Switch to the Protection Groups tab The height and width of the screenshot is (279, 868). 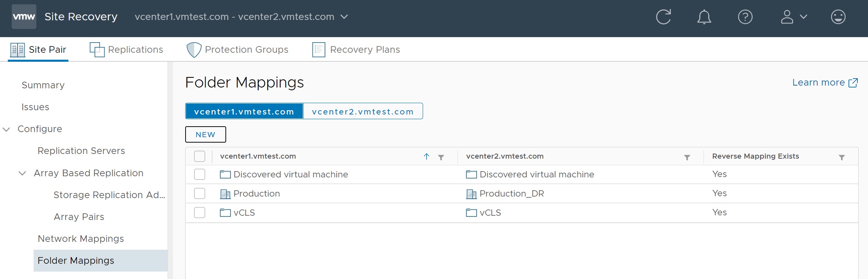click(x=238, y=50)
